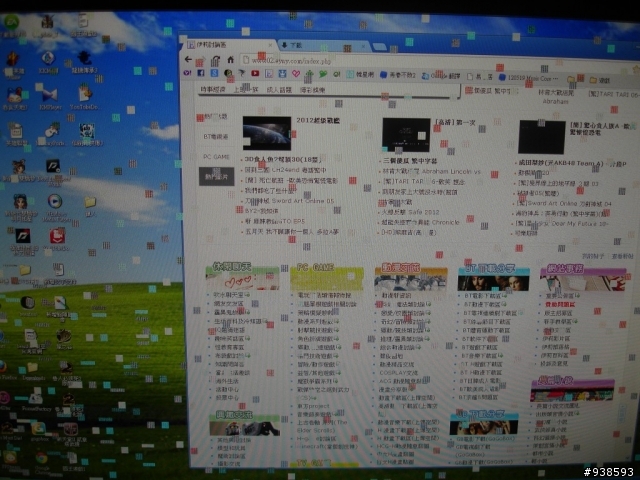Select the BT電視港 side tab
The image size is (640, 480).
click(216, 137)
